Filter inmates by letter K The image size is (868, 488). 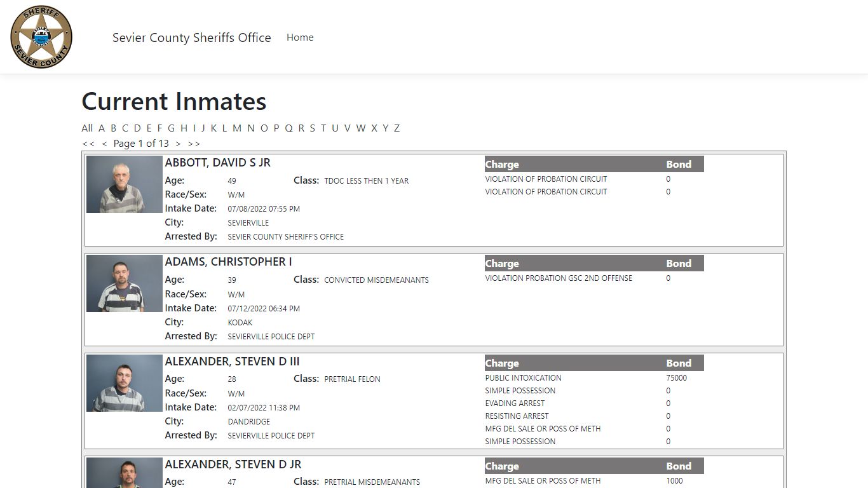pyautogui.click(x=214, y=128)
